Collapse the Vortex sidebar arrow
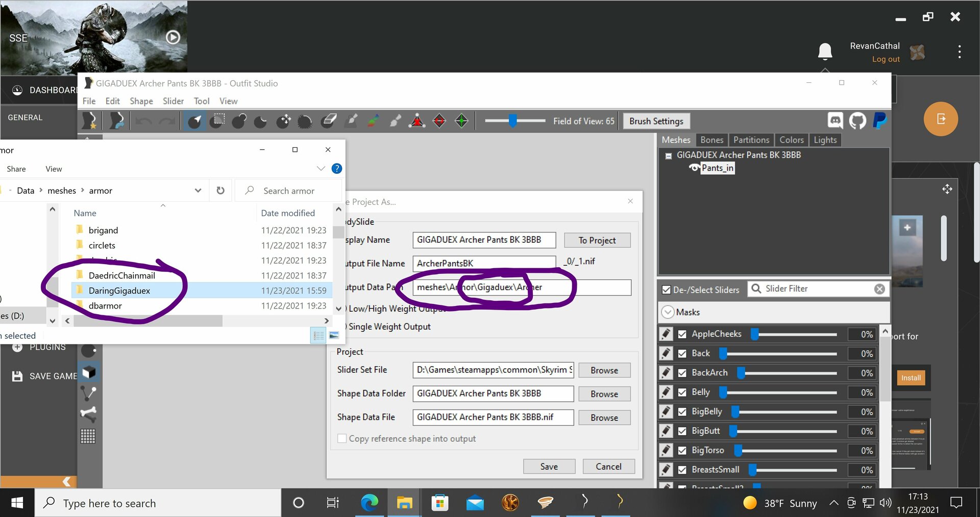 click(66, 482)
